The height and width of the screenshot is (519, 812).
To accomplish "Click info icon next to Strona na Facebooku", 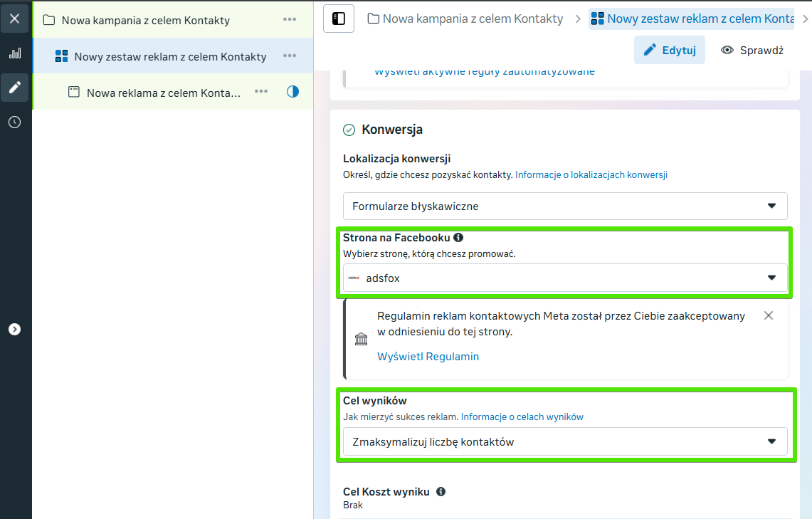I will (458, 238).
